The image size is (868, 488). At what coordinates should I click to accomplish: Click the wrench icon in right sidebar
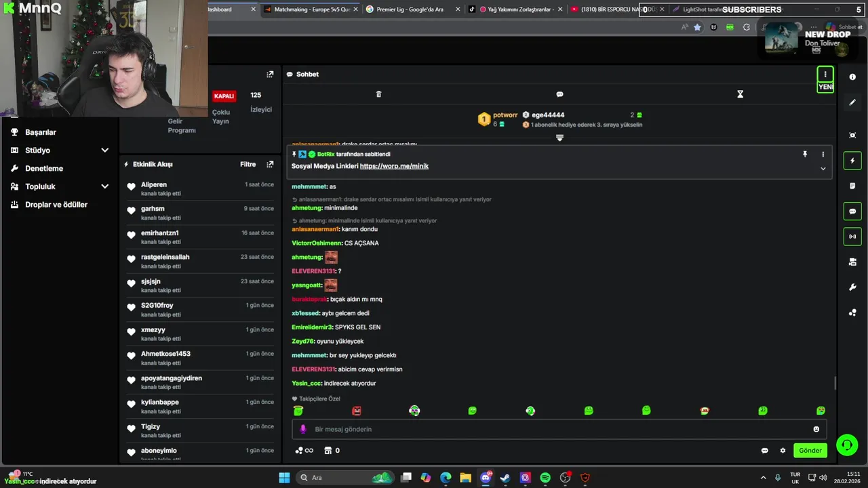tap(852, 287)
